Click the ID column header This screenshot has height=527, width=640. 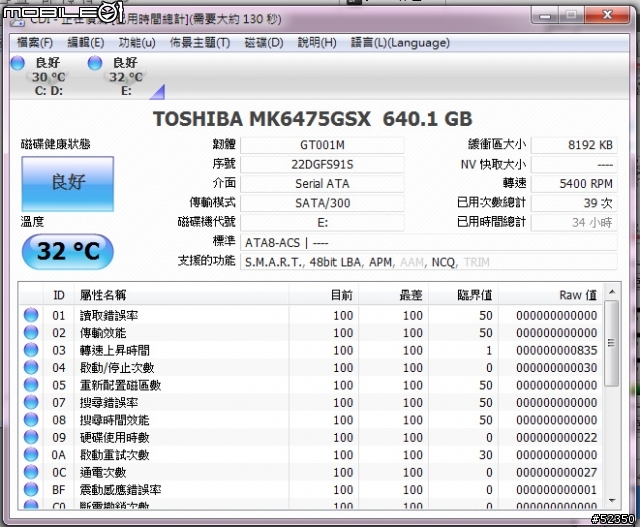58,295
